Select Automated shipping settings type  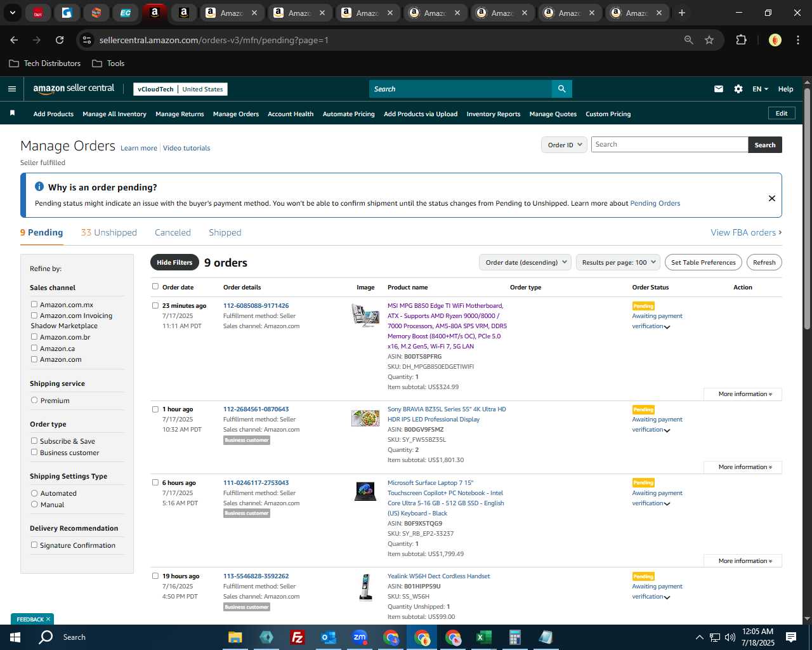(x=34, y=493)
